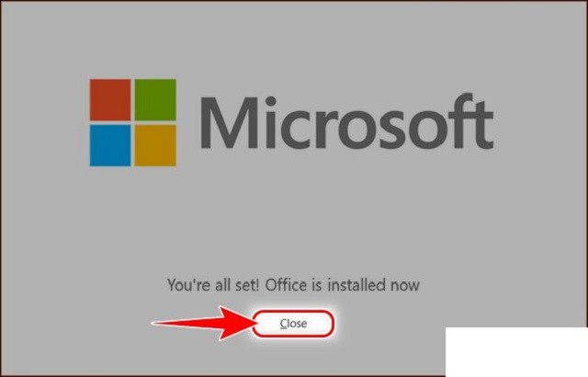Click the capital M in Microsoft wordmark

click(229, 122)
